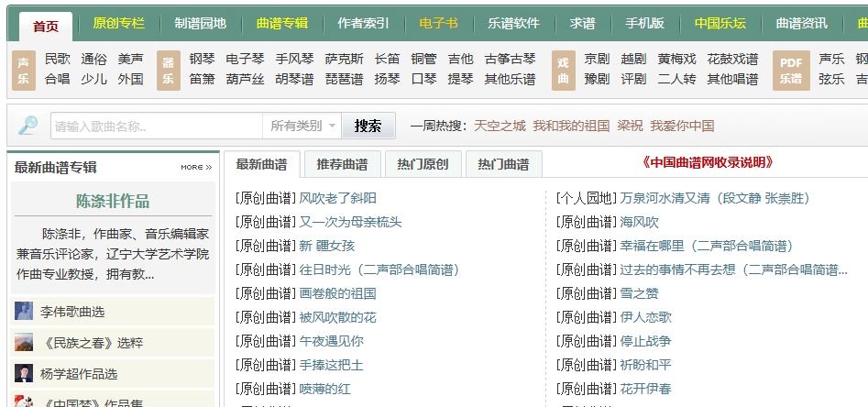Open the 通俗 vocal category

pyautogui.click(x=94, y=59)
